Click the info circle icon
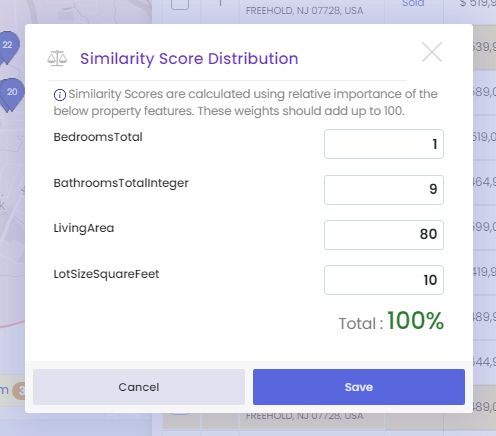This screenshot has height=436, width=496. pyautogui.click(x=60, y=95)
